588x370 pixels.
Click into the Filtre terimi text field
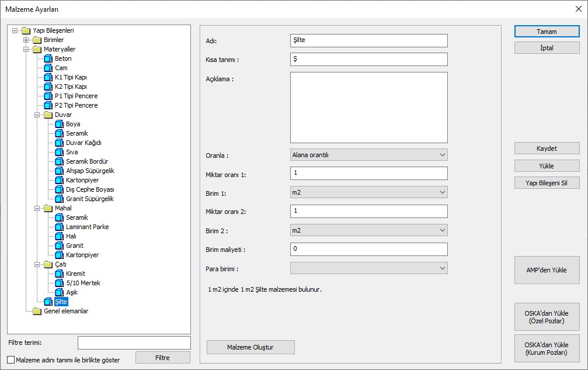(x=134, y=343)
